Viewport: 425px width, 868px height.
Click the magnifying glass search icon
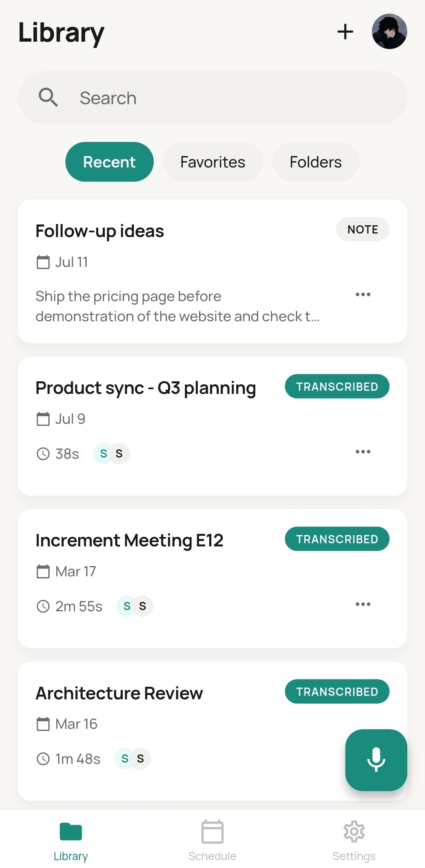48,97
